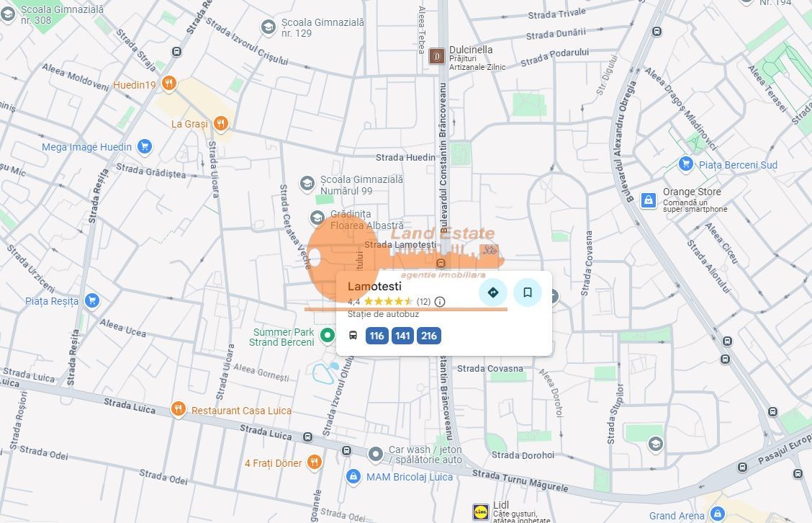This screenshot has height=523, width=812.
Task: Open the Car wash / jeton pin
Action: tap(376, 455)
